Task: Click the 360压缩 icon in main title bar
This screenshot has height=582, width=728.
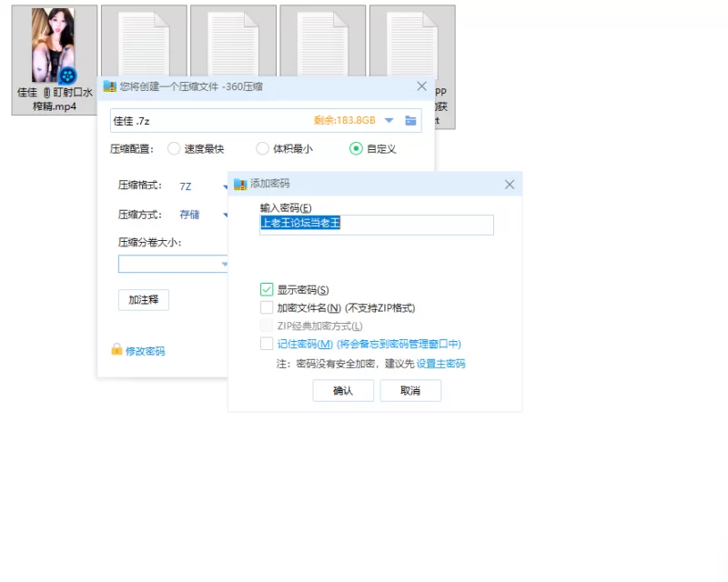Action: pyautogui.click(x=109, y=86)
